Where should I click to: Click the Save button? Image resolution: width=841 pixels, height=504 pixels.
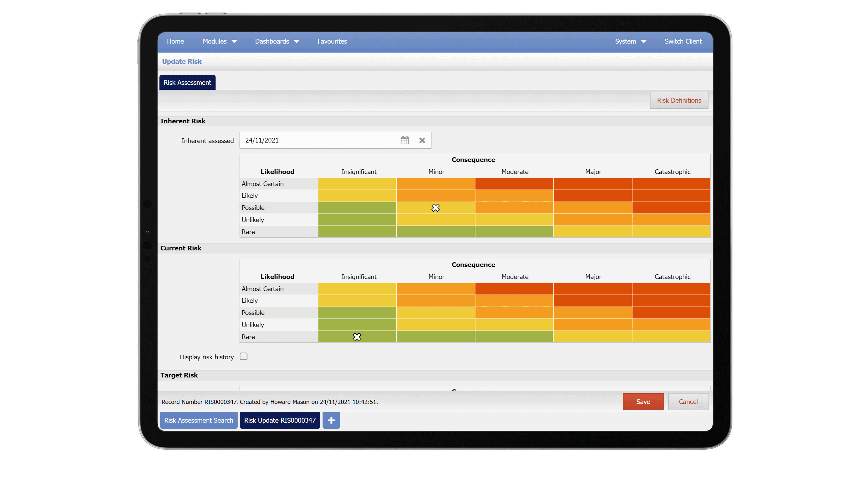click(643, 401)
